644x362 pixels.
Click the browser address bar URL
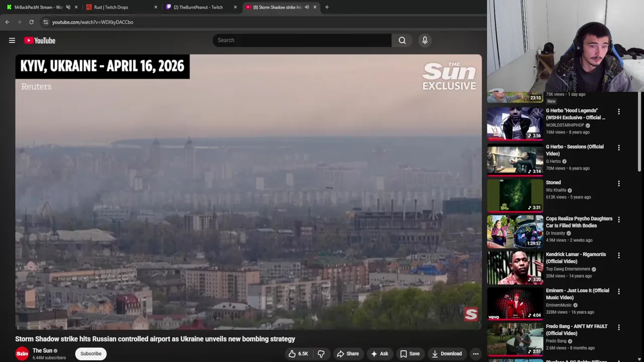point(93,22)
